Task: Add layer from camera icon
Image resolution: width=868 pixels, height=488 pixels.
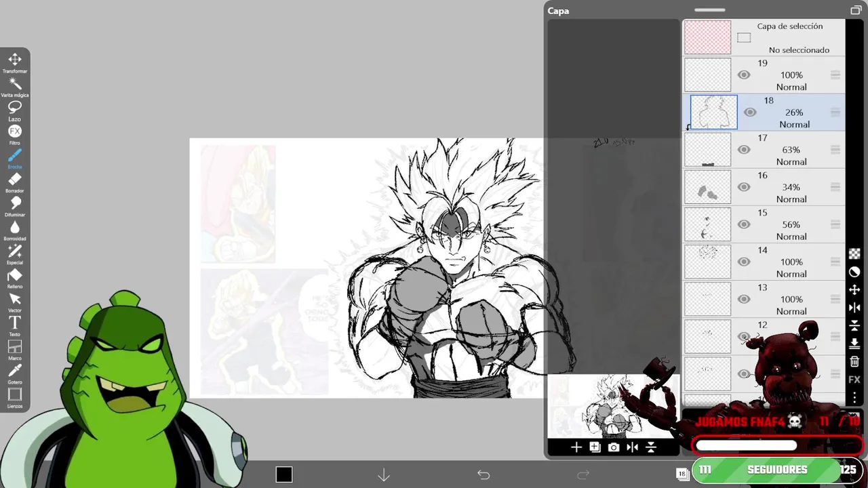Action: pos(614,447)
